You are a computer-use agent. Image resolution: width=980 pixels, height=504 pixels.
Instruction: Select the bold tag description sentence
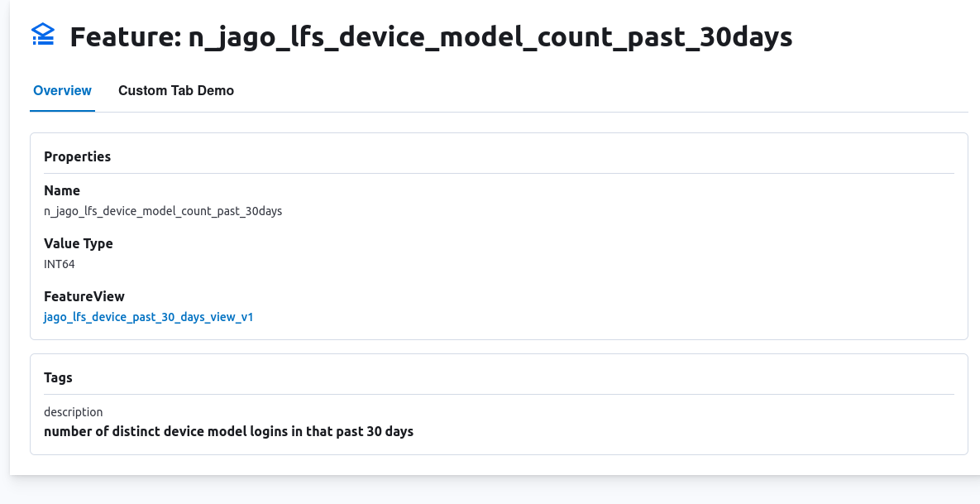click(228, 431)
